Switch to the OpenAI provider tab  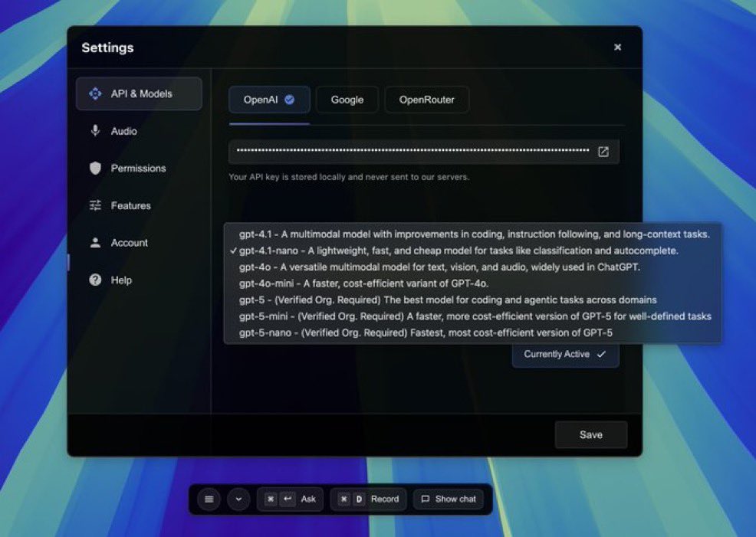[x=269, y=100]
